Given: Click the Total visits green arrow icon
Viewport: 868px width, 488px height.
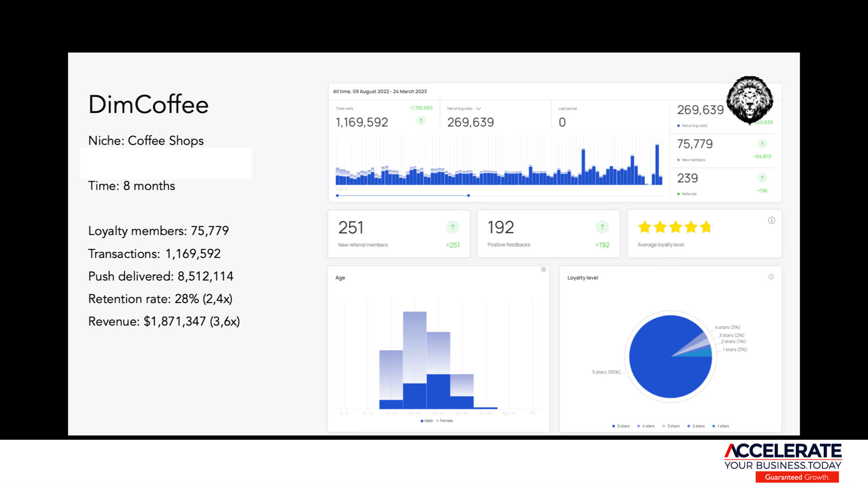Looking at the screenshot, I should tap(421, 120).
